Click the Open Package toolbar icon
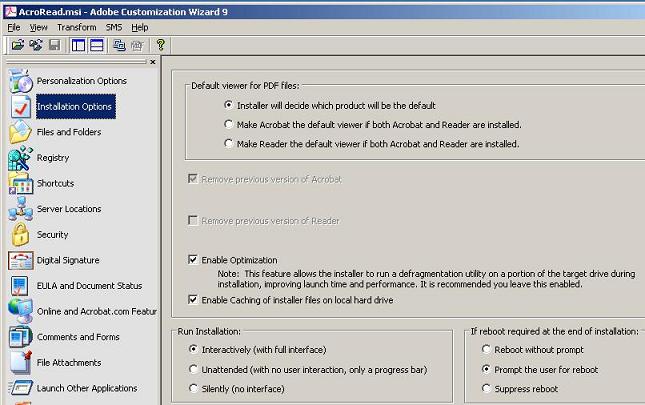Screen dimensions: 645x405 coord(18,45)
